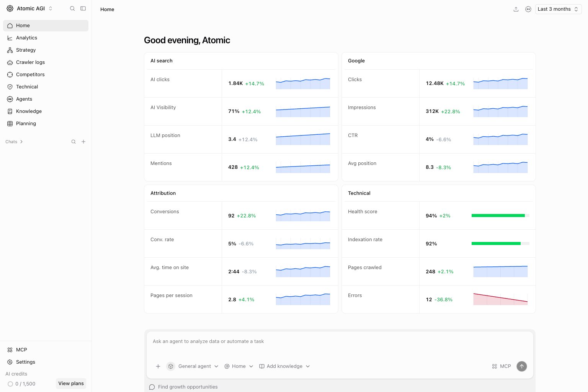Click the Impressions value 312K
Screen dimensions: 588x392
[x=432, y=111]
